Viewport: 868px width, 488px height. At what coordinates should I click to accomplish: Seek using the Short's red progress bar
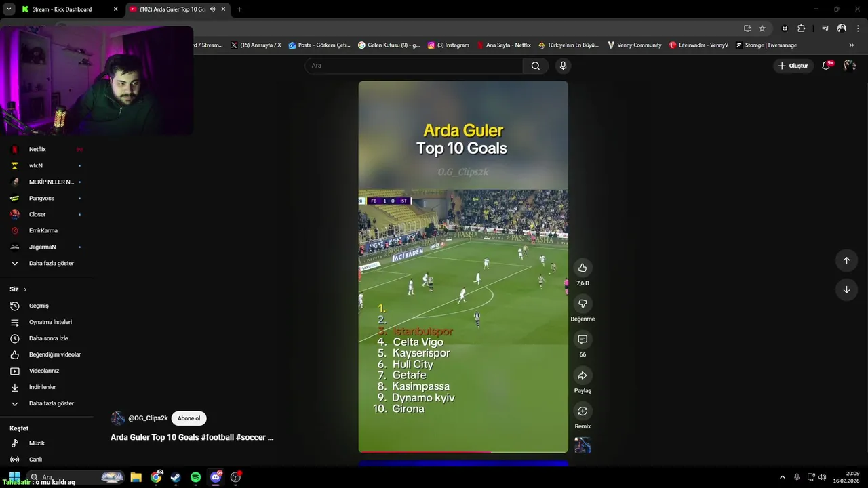[x=463, y=451]
